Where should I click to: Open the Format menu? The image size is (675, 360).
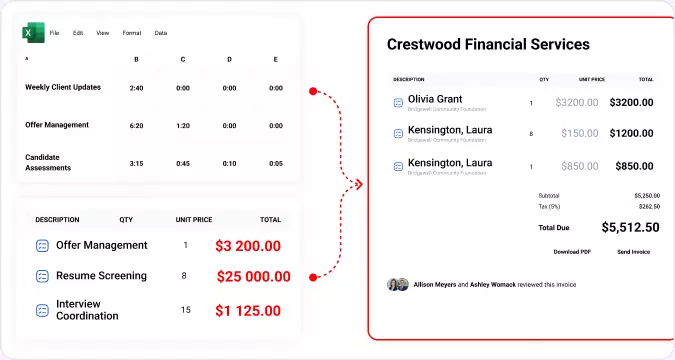point(132,33)
